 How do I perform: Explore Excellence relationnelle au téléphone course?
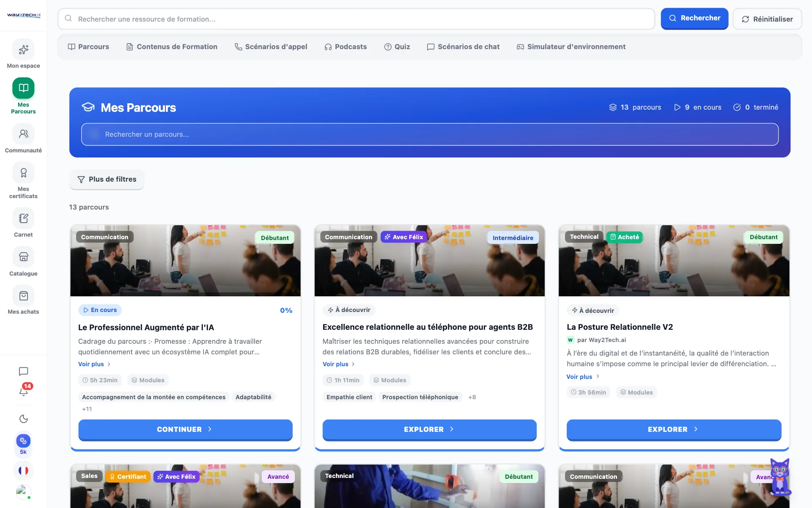pyautogui.click(x=429, y=429)
